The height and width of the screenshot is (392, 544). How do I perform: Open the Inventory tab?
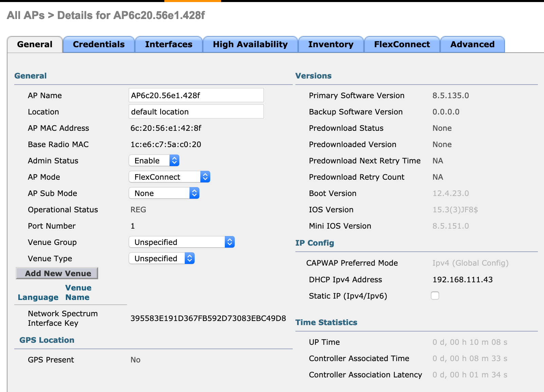point(330,44)
